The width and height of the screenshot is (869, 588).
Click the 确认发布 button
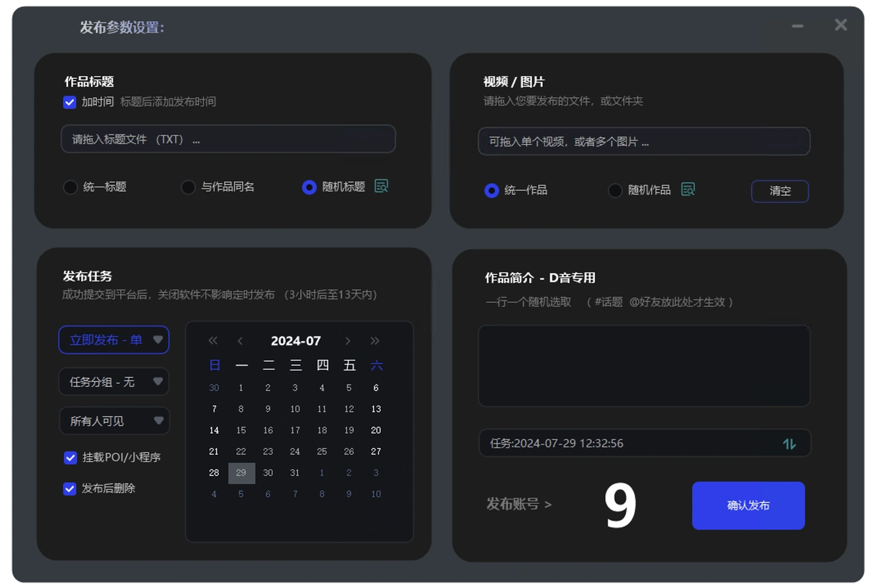(x=748, y=505)
